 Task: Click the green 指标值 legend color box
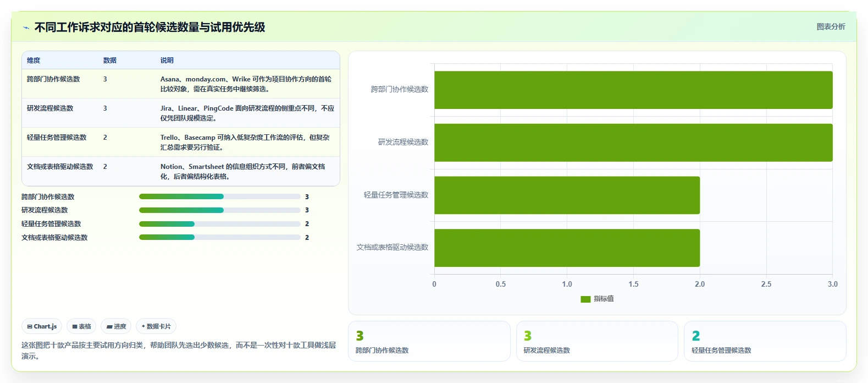(x=585, y=299)
